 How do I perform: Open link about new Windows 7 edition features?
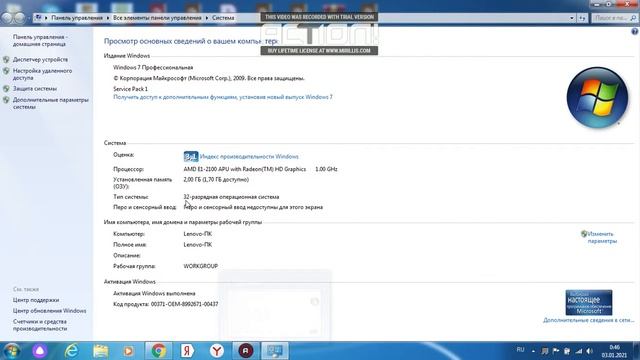pos(223,97)
